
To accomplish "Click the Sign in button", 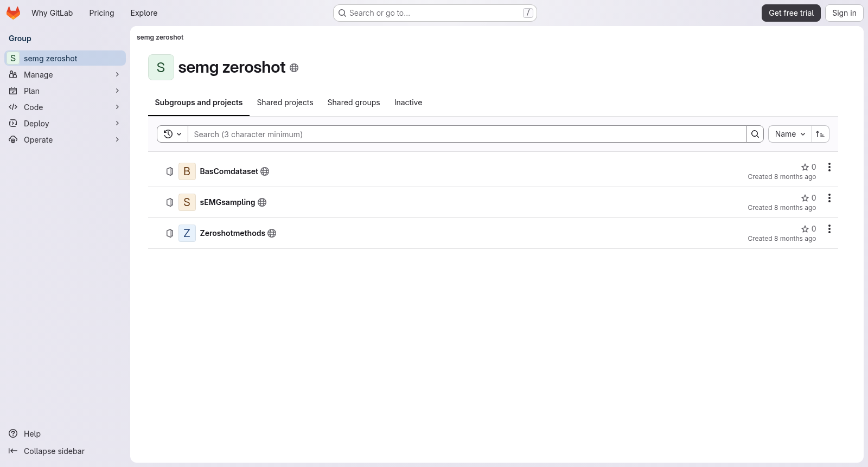I will [844, 13].
